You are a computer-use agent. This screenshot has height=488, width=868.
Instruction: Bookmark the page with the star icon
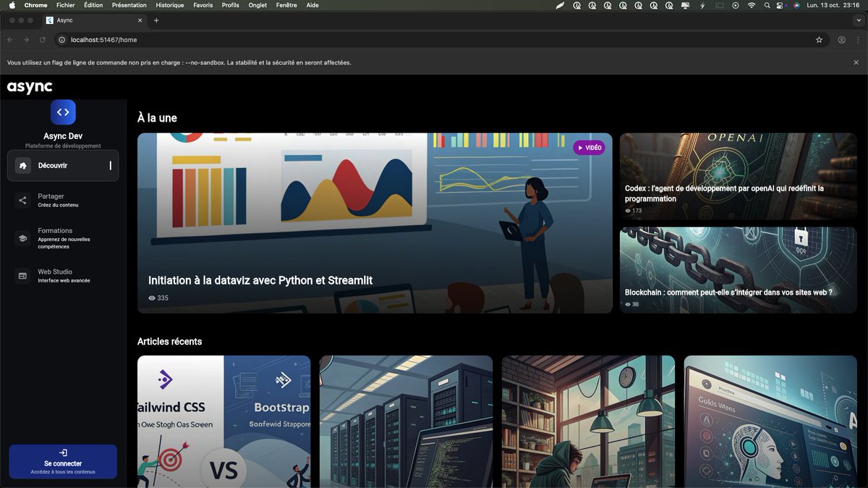[818, 40]
